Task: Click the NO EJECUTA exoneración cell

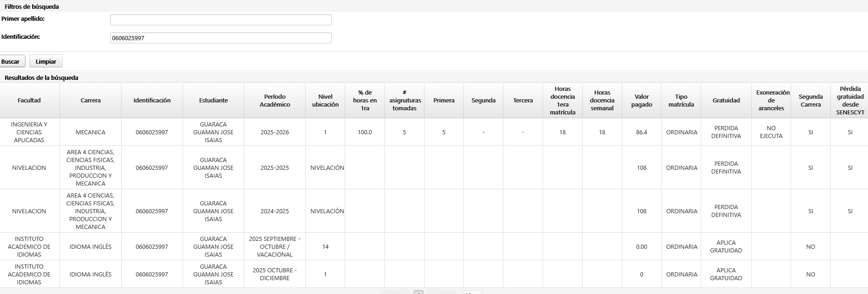Action: coord(771,132)
